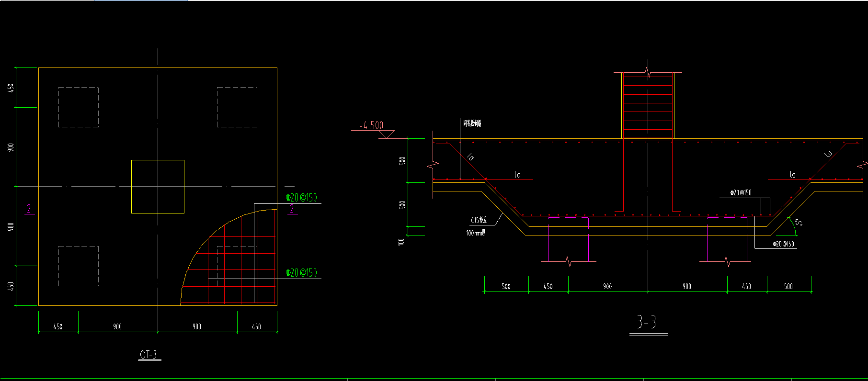The height and width of the screenshot is (381, 868).
Task: Click the right "900" dimension under section 3-3
Action: point(687,287)
